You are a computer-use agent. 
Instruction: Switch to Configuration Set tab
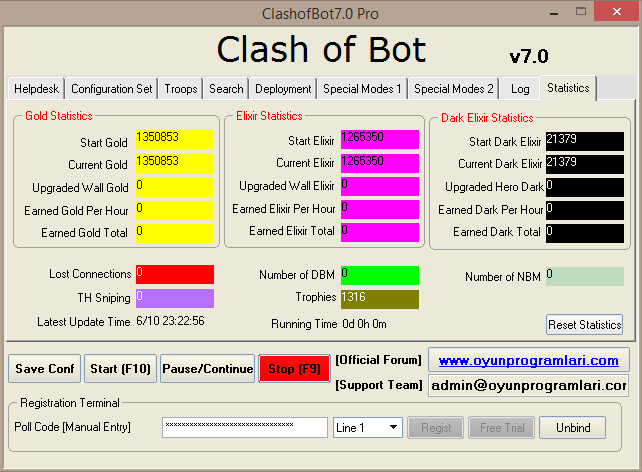tap(111, 89)
